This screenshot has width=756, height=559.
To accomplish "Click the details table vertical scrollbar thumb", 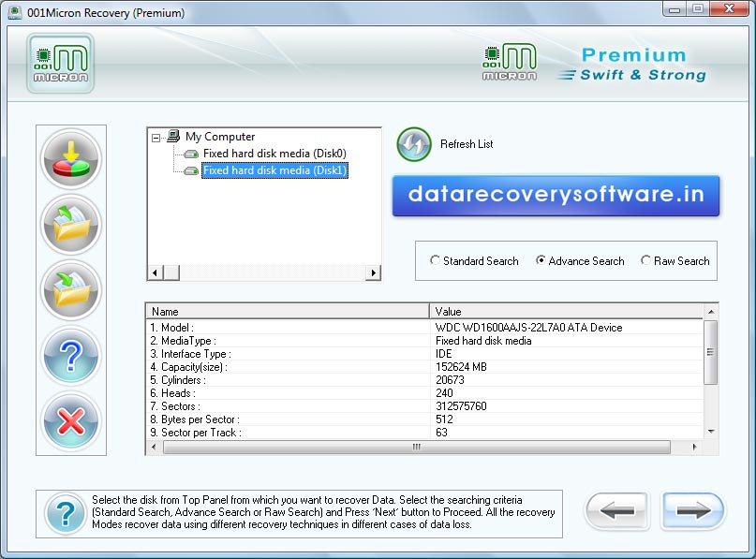I will tap(710, 352).
